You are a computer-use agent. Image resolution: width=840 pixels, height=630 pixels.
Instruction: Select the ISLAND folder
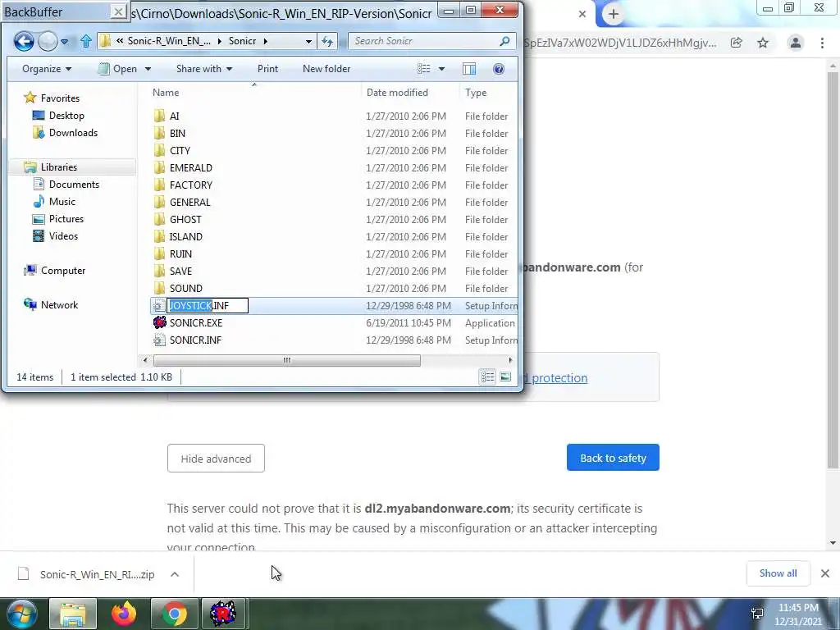(186, 236)
